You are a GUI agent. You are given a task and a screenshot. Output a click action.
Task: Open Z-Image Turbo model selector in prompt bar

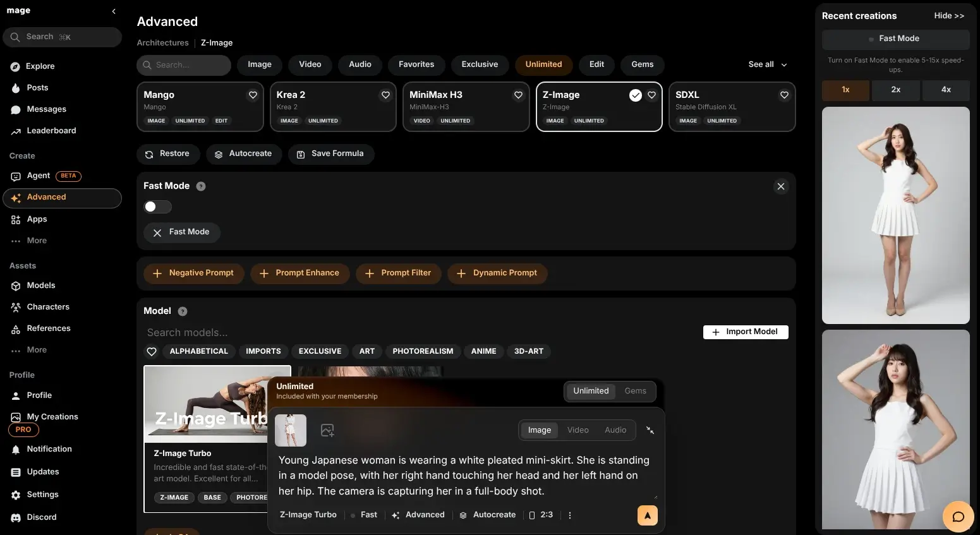click(x=308, y=515)
